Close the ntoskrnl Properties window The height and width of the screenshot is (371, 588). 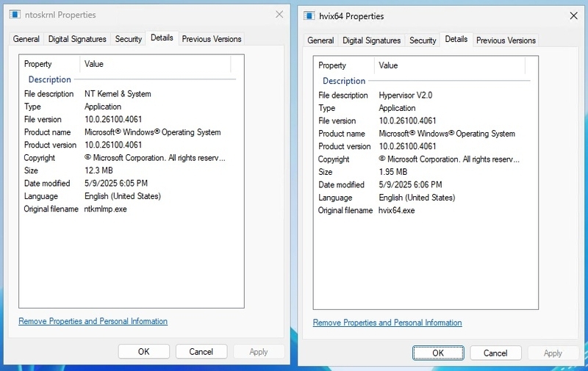(279, 14)
